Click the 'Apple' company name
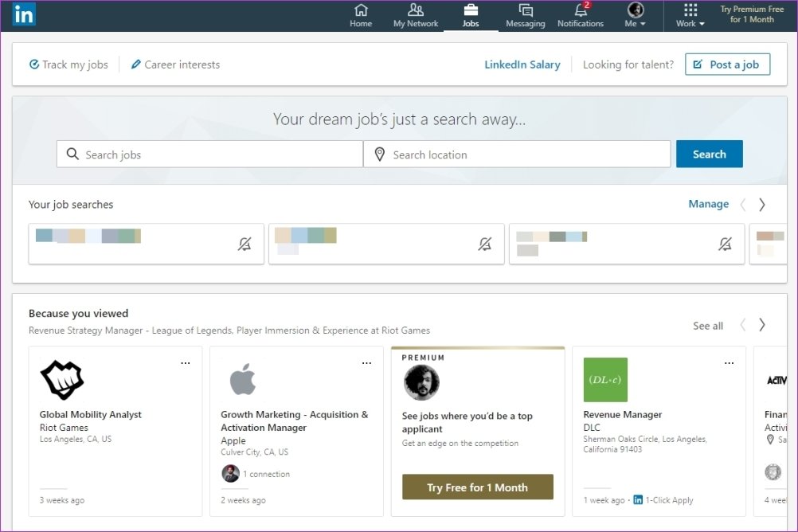This screenshot has height=532, width=798. 233,440
